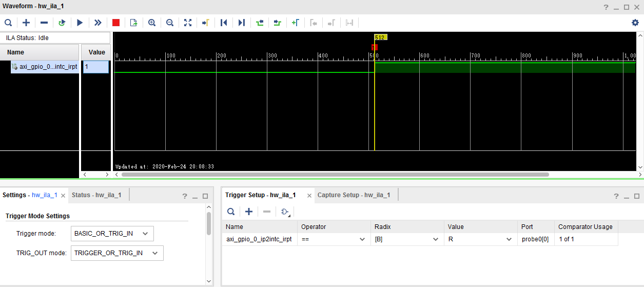Image resolution: width=644 pixels, height=287 pixels.
Task: Zoom out of the waveform
Action: click(x=169, y=23)
